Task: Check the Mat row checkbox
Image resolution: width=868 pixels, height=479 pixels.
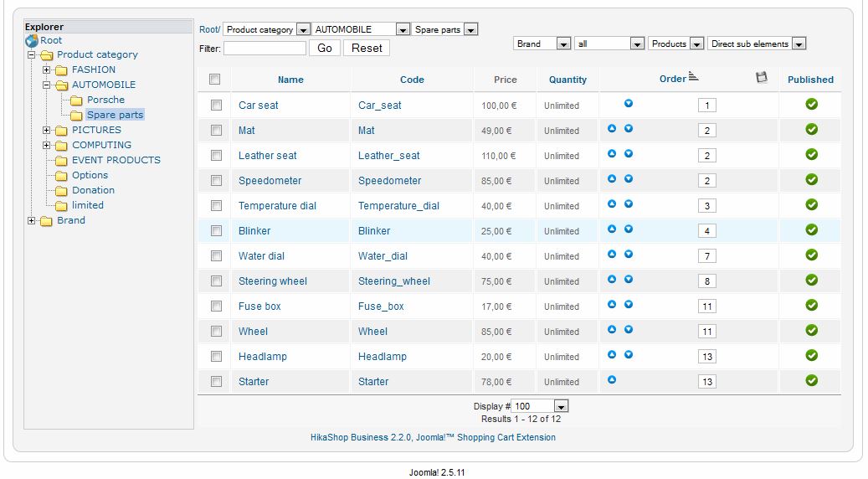Action: [217, 130]
